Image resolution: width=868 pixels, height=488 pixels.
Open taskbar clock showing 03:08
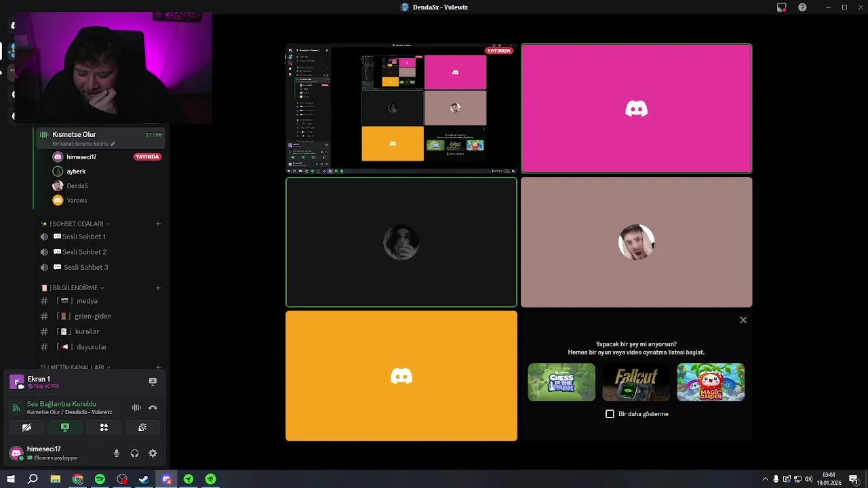[829, 479]
